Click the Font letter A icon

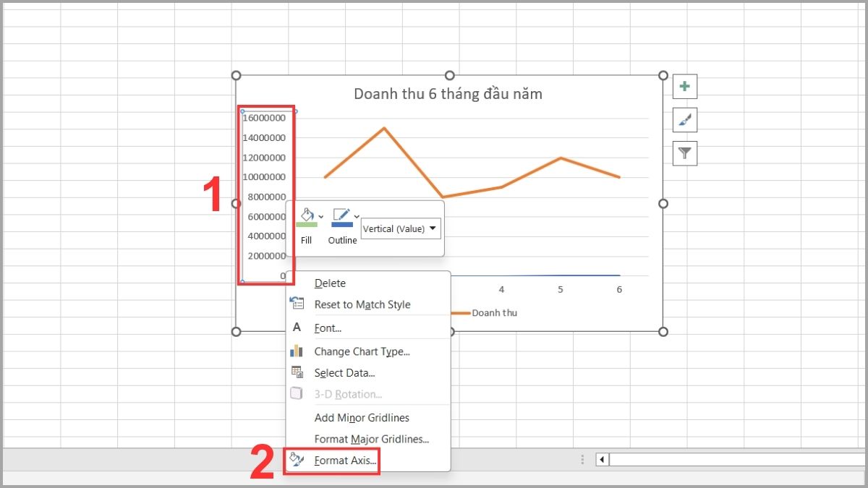297,328
